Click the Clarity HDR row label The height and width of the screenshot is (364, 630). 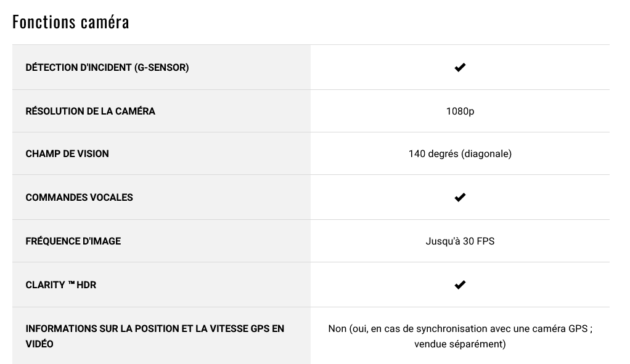(61, 285)
